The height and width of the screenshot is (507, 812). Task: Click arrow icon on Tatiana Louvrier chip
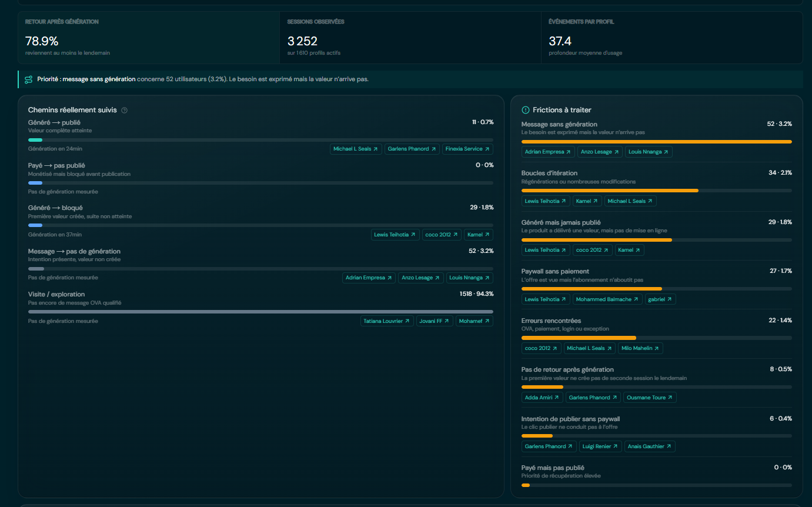[407, 321]
